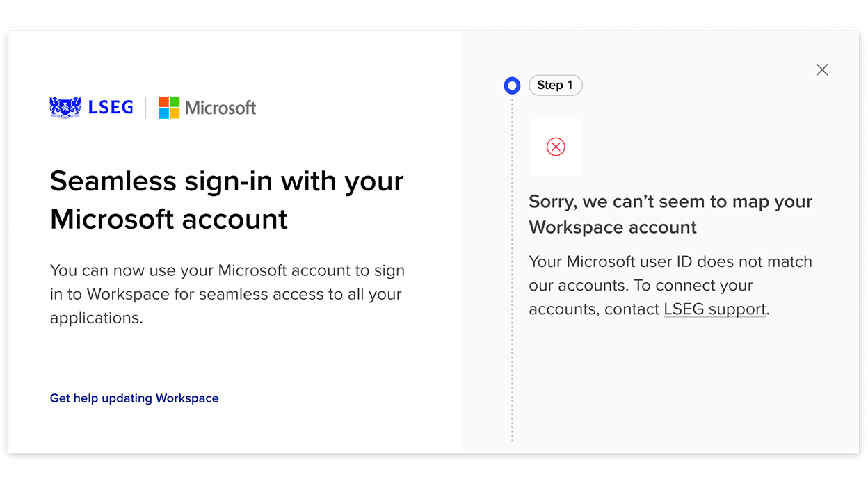Click the LSEG logo

click(92, 107)
